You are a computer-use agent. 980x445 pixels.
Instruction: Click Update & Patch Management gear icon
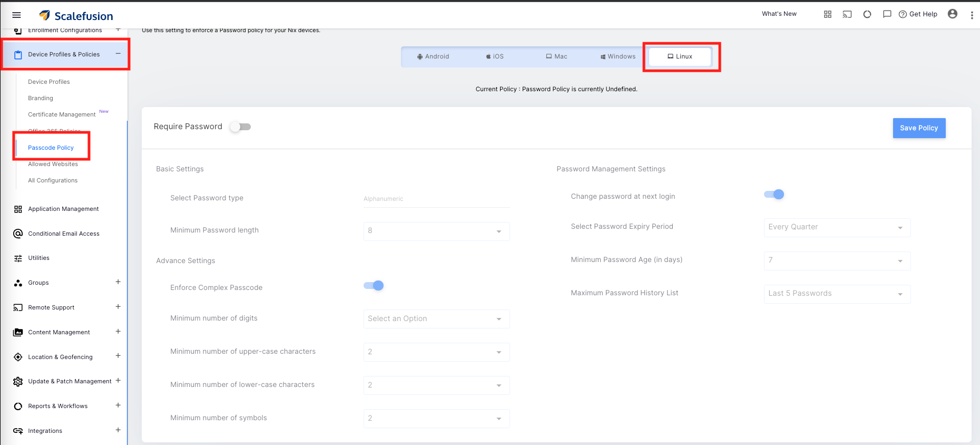tap(18, 382)
